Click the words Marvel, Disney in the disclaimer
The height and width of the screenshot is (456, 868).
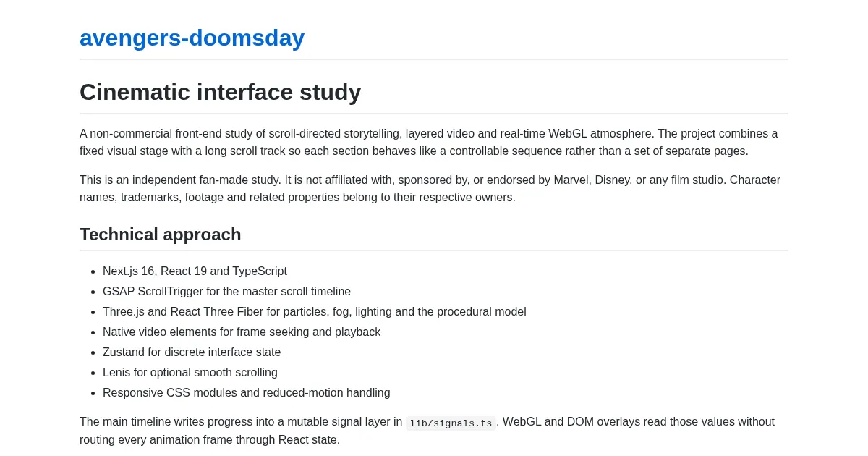click(582, 180)
